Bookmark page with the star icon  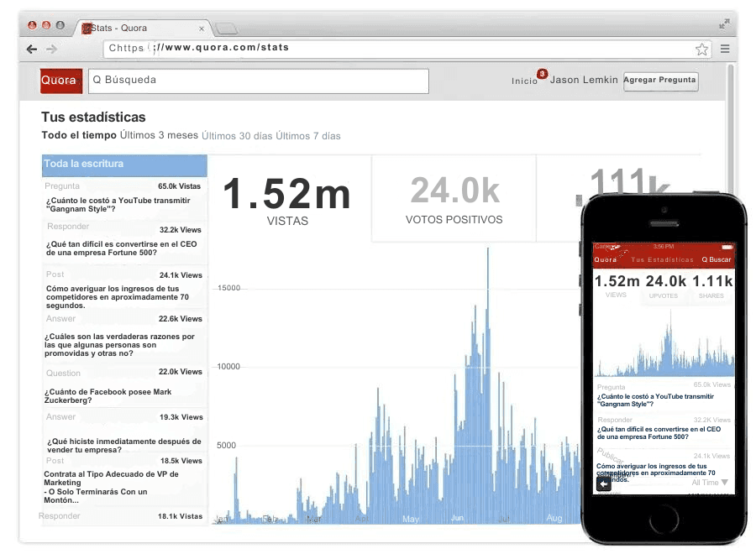[x=701, y=50]
